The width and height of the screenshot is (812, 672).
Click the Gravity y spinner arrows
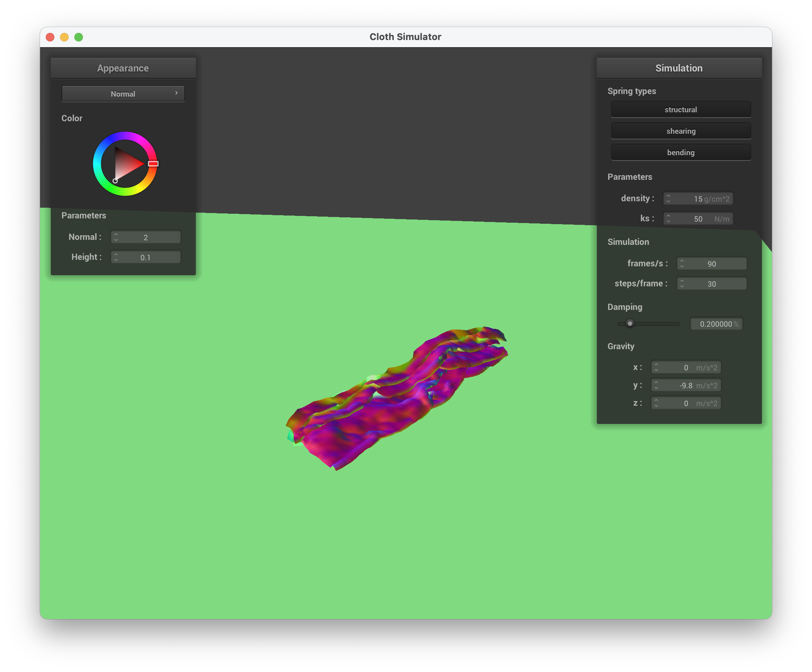(656, 385)
